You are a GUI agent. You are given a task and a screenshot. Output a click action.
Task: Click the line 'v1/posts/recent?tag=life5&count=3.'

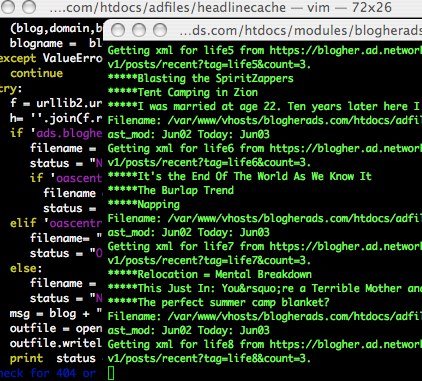(x=209, y=64)
